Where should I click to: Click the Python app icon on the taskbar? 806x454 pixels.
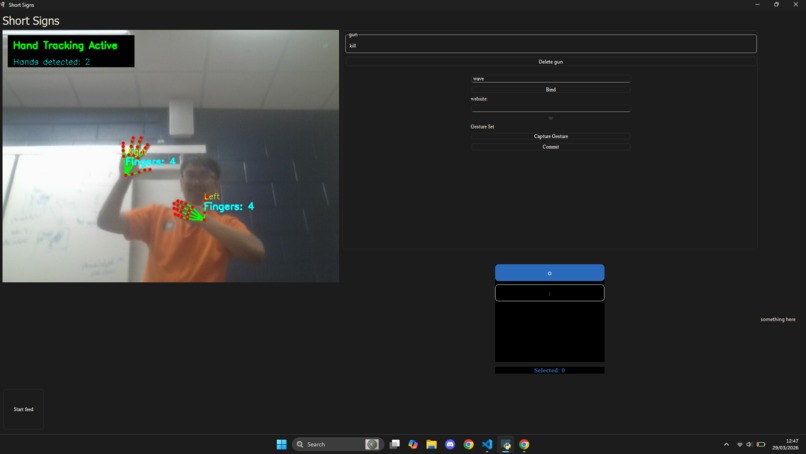pos(506,444)
